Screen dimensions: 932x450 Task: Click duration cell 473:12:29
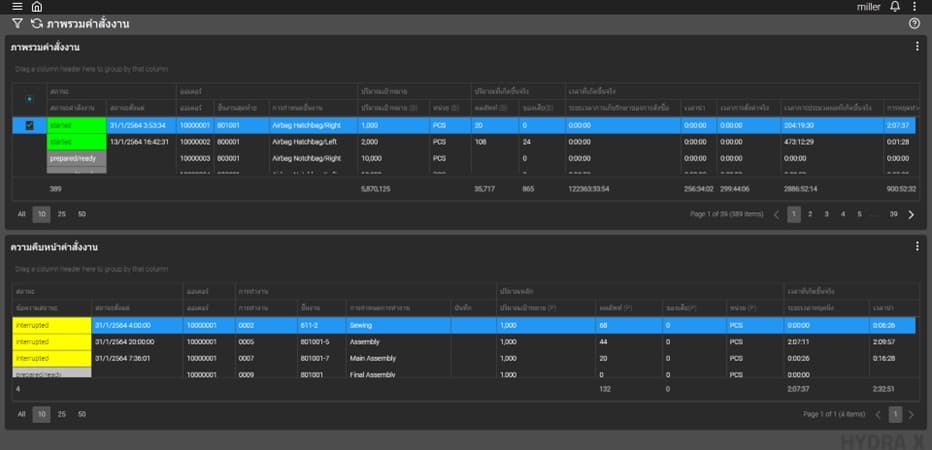click(x=830, y=142)
